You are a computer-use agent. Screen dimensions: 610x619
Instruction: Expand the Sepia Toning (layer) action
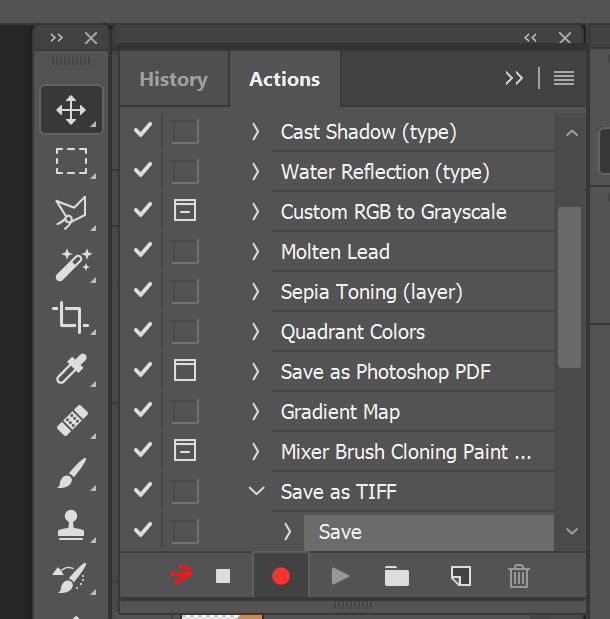(255, 291)
